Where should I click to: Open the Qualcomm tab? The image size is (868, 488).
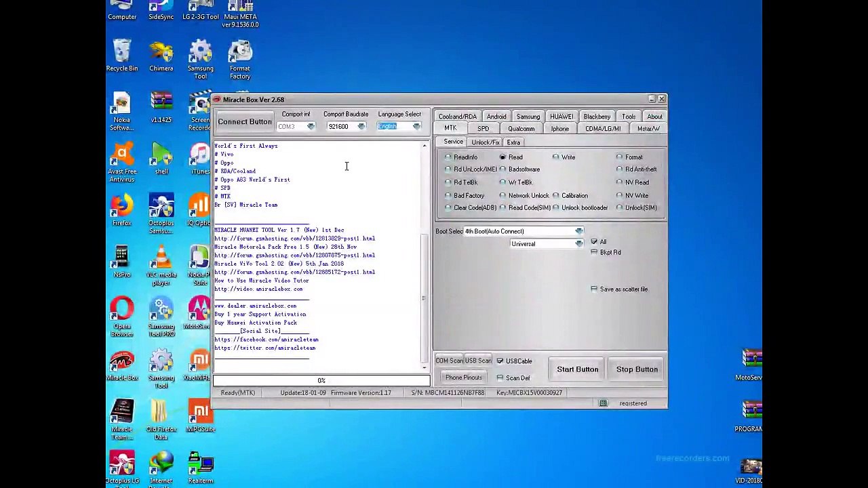(x=521, y=129)
